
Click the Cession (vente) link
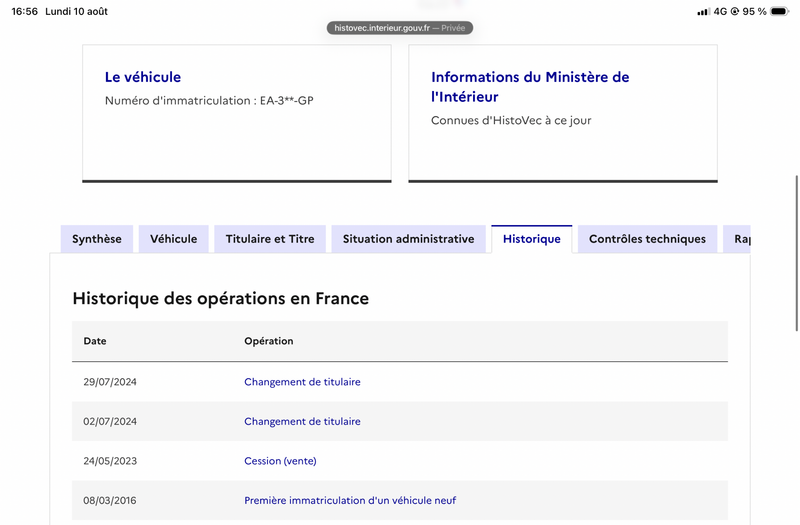click(280, 461)
